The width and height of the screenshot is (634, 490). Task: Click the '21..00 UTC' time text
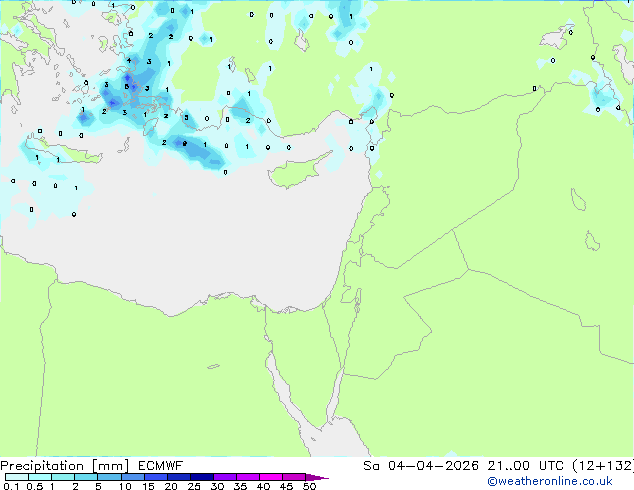(526, 465)
